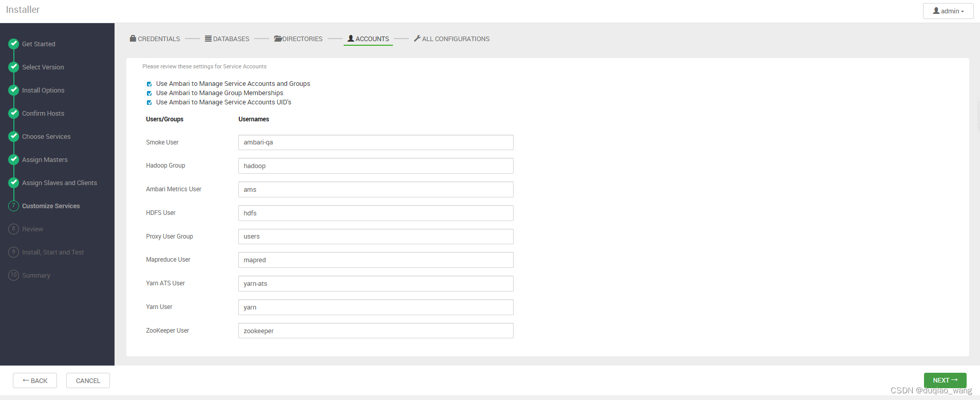The image size is (980, 400).
Task: Click the All Configurations wrench icon
Action: [417, 38]
